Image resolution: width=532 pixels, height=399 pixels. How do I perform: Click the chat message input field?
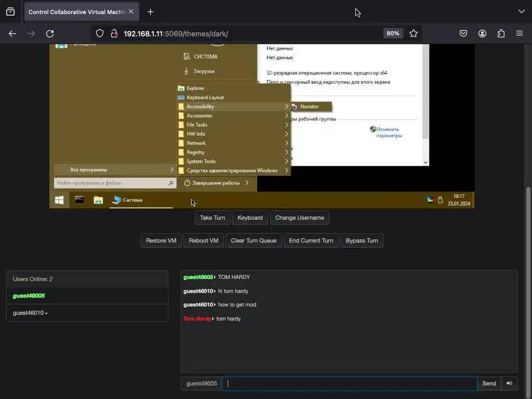(x=350, y=383)
